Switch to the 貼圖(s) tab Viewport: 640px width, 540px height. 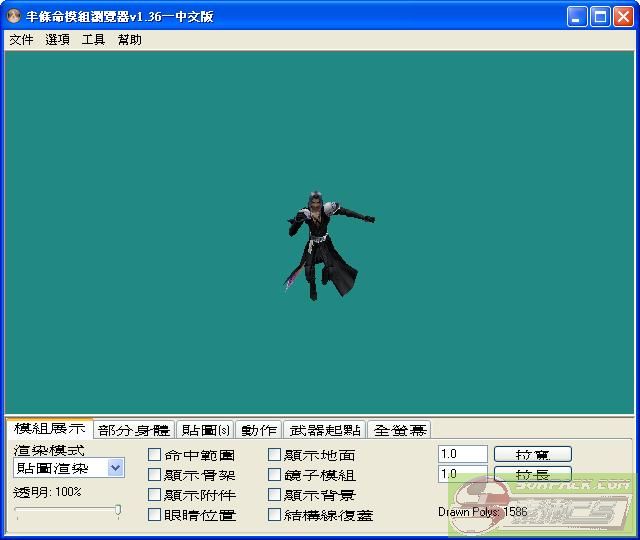[205, 430]
